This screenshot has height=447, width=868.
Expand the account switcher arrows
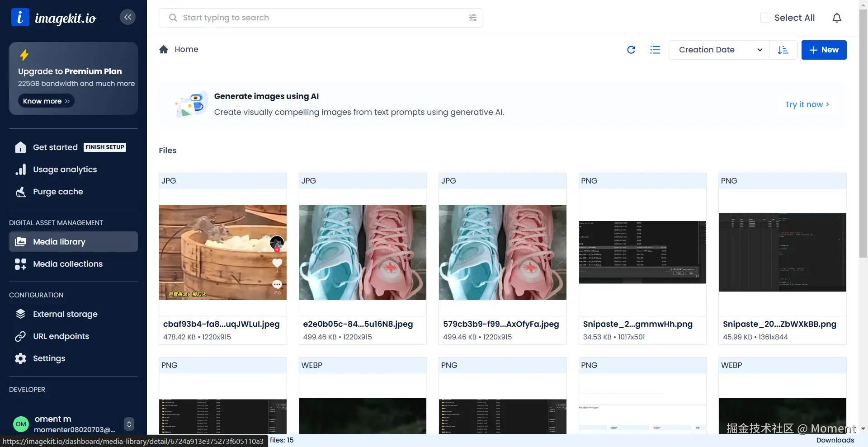click(x=129, y=424)
